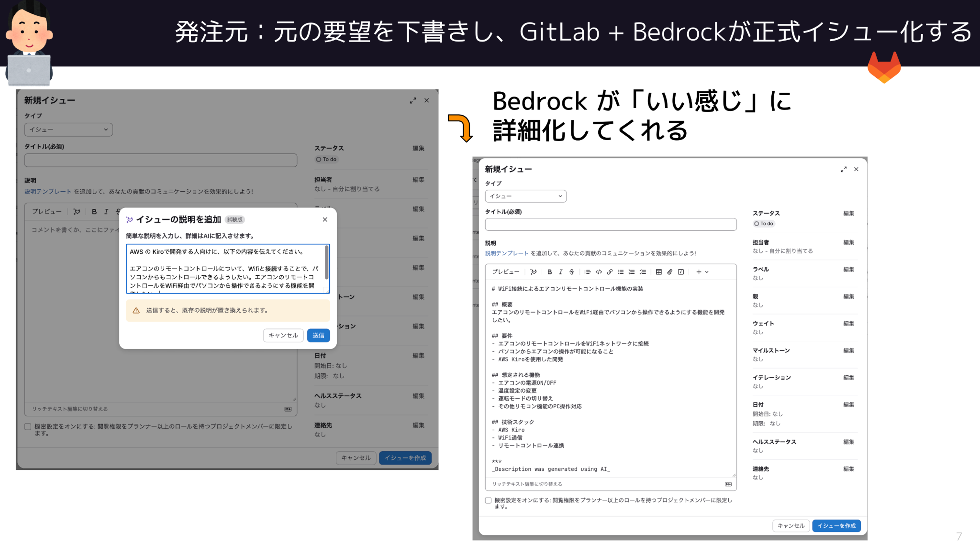Click Bold icon in right editor toolbar
This screenshot has height=550, width=980.
(549, 272)
